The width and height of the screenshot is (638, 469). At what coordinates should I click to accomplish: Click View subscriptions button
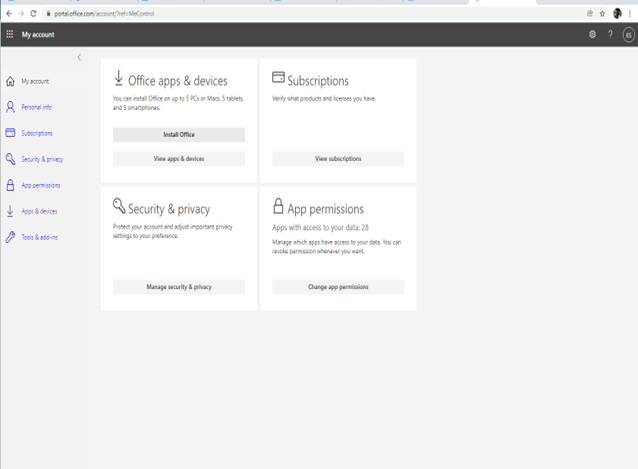point(338,159)
